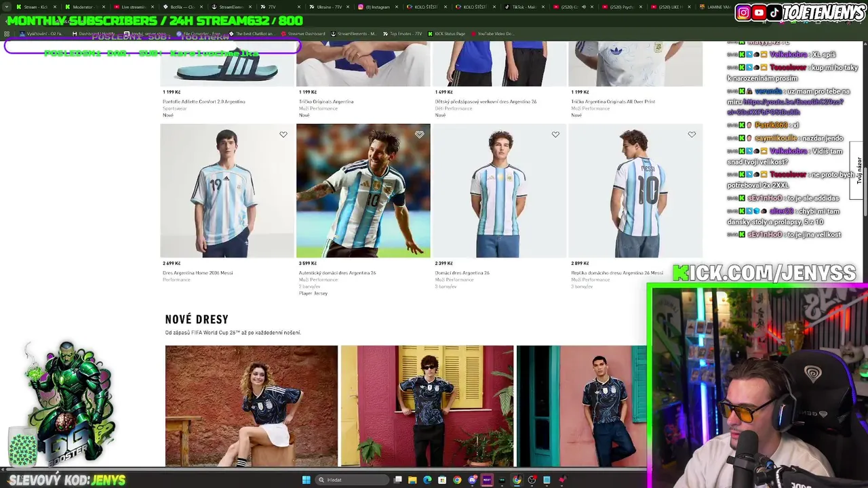Open the apps grid icon in bookmarks bar

[x=7, y=34]
